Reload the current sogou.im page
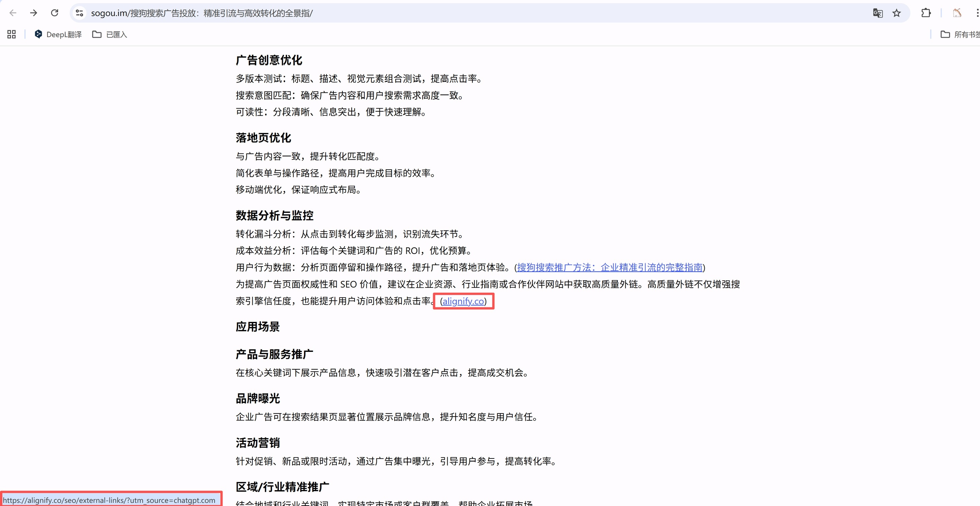The height and width of the screenshot is (506, 980). (x=54, y=13)
